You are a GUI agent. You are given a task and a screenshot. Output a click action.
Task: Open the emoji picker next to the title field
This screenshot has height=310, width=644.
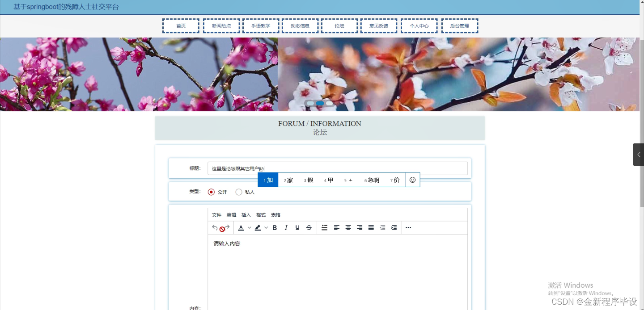(x=412, y=180)
